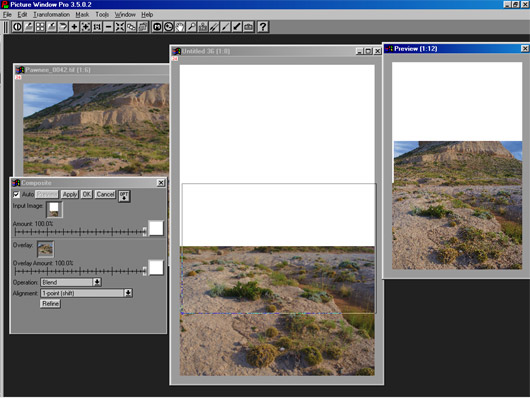Screen dimensions: 530x398
Task: Click the paint icon left of the four-squares grid
Action: pos(29,27)
